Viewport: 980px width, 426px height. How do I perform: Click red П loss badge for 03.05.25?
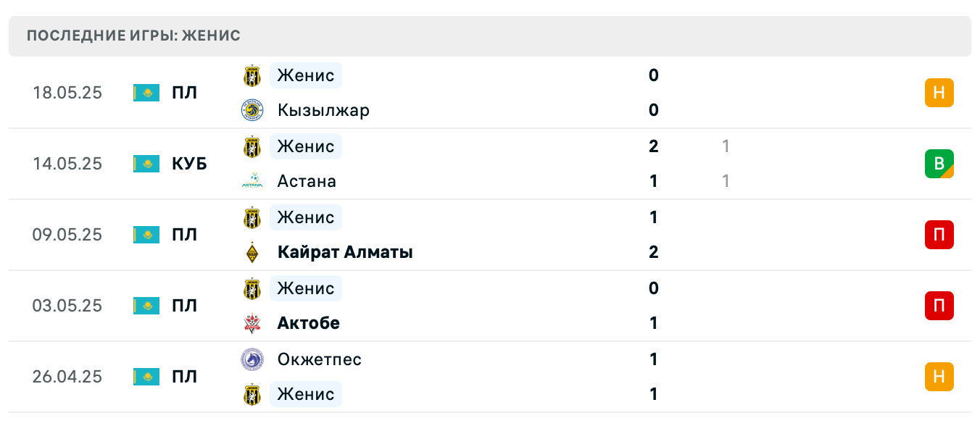coord(939,306)
